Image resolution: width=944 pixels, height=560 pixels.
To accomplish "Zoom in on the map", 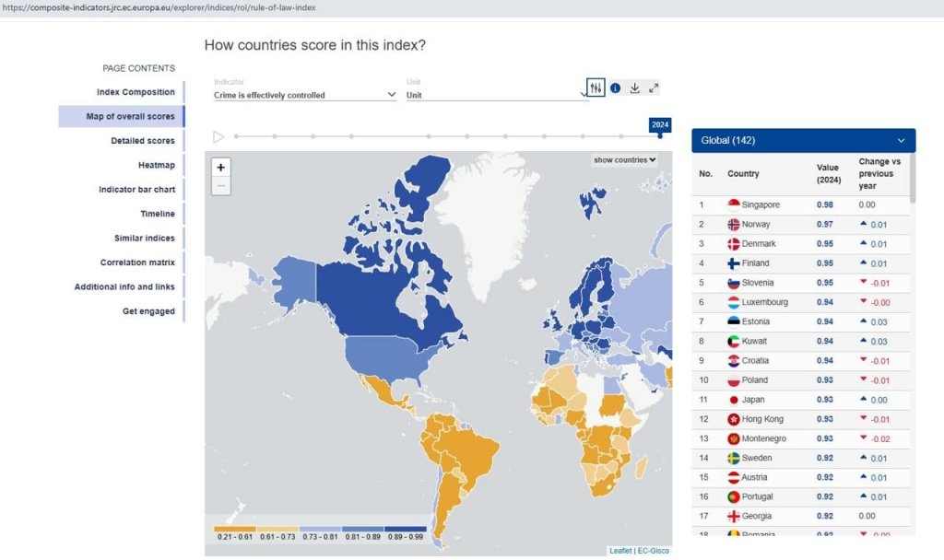I will [221, 168].
